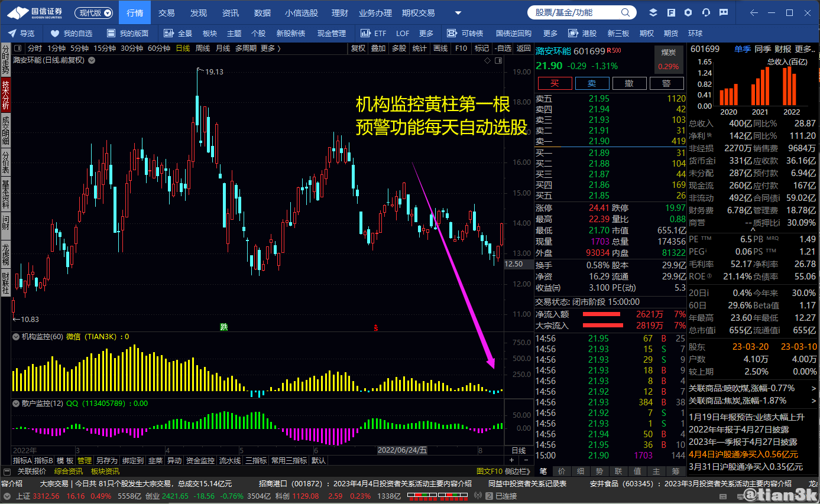The image size is (820, 504).
Task: Open the chat message icon in title bar
Action: (724, 12)
